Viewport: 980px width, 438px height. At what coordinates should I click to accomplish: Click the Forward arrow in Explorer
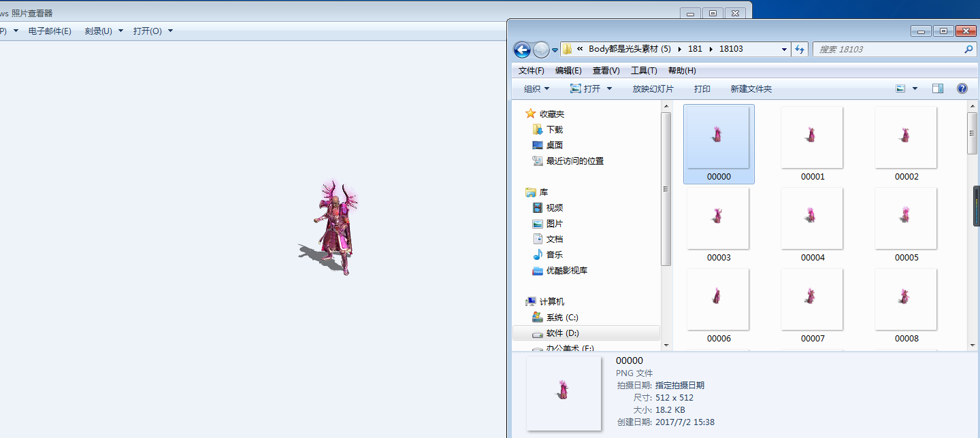(541, 50)
